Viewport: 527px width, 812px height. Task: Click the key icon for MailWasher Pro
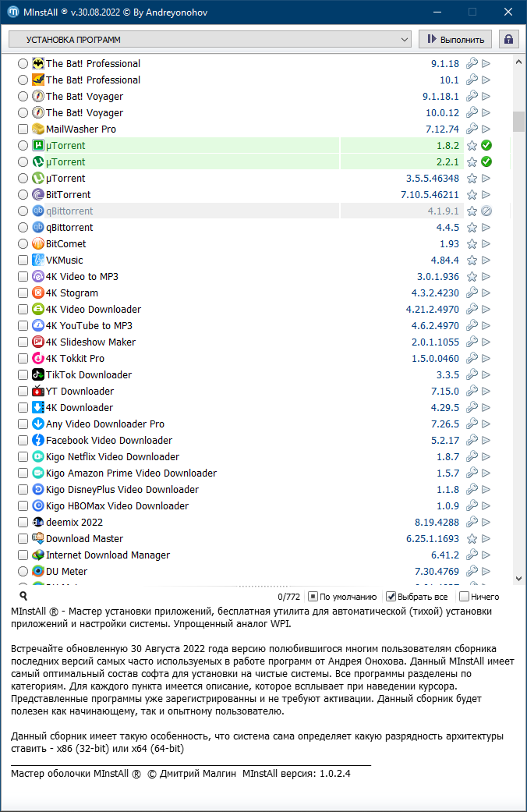pos(472,129)
